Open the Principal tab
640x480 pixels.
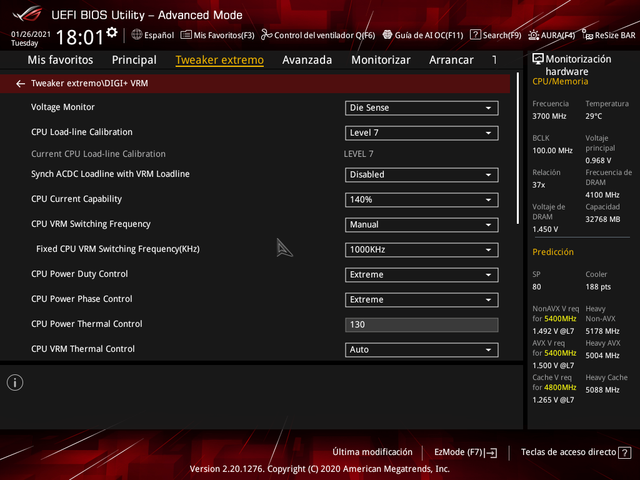pos(134,60)
